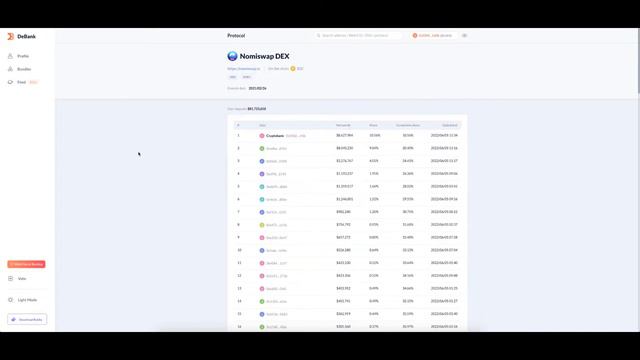640x360 pixels.
Task: Click the User column header
Action: [262, 125]
